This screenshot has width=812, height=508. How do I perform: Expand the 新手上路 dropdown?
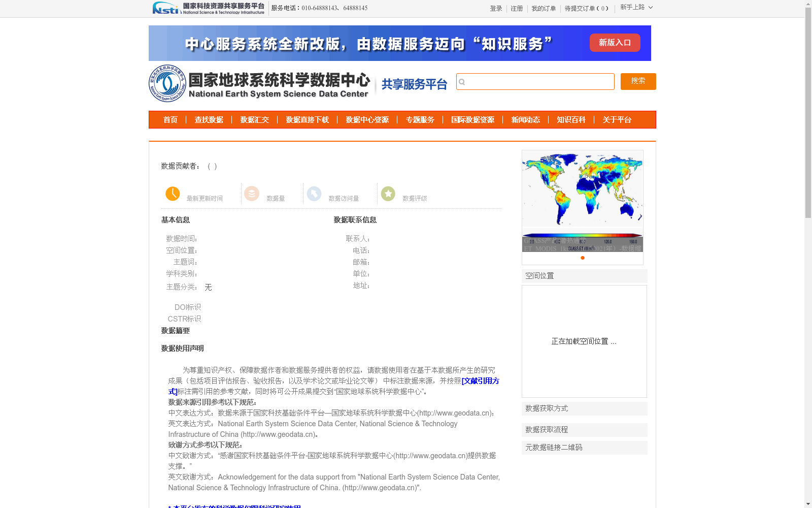pos(636,7)
